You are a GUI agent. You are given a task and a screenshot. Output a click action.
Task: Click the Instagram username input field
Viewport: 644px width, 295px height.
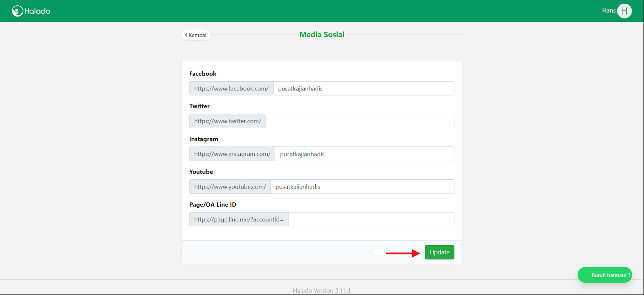coord(364,154)
